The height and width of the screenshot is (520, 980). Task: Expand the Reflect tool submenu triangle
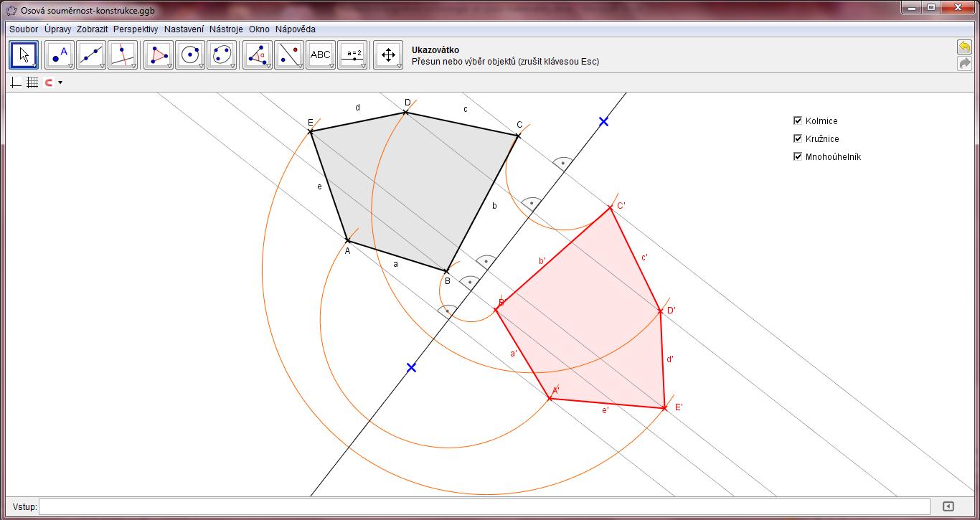click(x=300, y=66)
